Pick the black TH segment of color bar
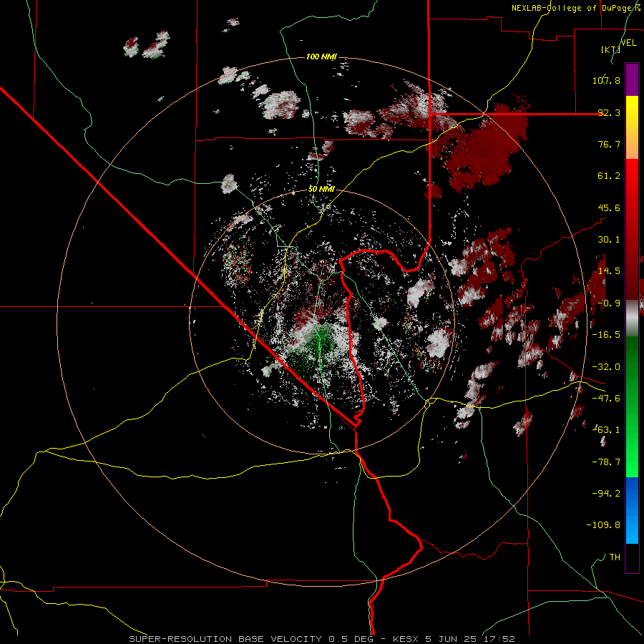Viewport: 644px width, 644px height. [x=632, y=557]
